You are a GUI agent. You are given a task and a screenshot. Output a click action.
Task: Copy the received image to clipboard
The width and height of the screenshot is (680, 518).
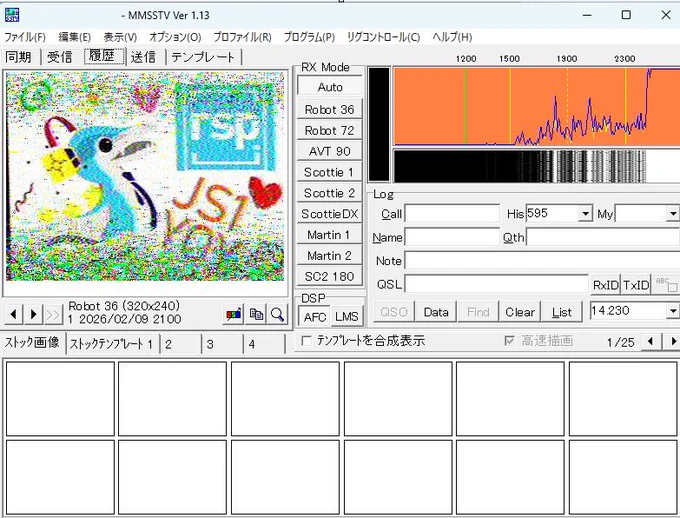[x=256, y=314]
